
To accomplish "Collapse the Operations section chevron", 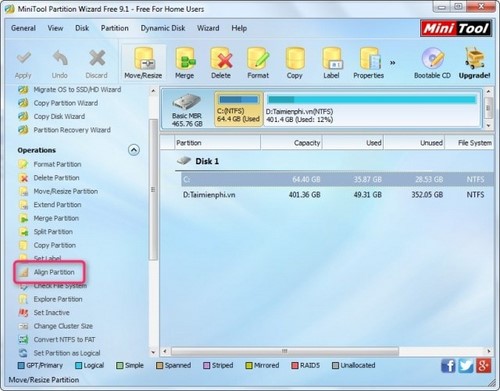I will 134,150.
